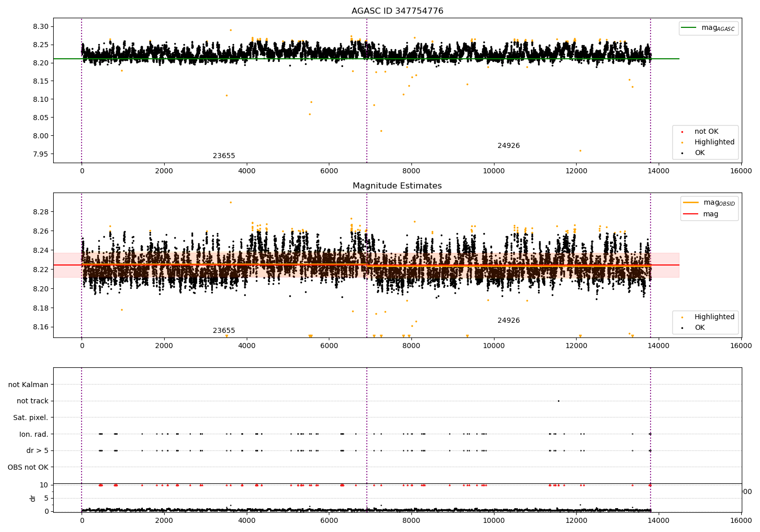
Task: Click the 8.28 y-axis tick of Magnitude Estimates
Action: coord(40,212)
